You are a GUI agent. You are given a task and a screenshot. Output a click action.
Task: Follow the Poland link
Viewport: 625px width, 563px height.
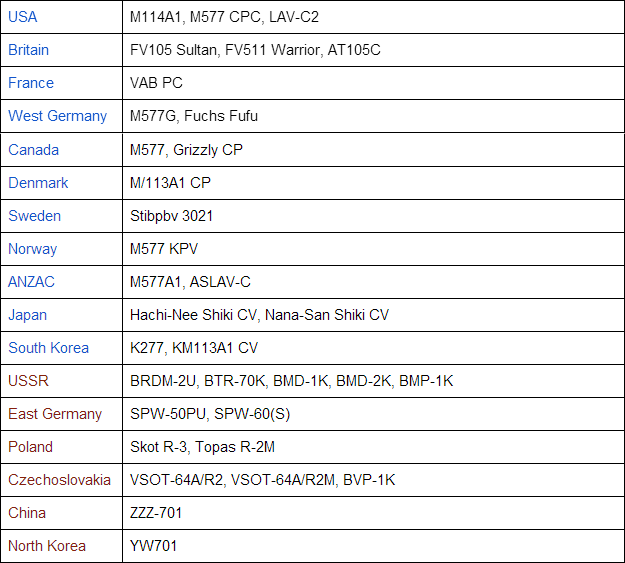pos(30,447)
